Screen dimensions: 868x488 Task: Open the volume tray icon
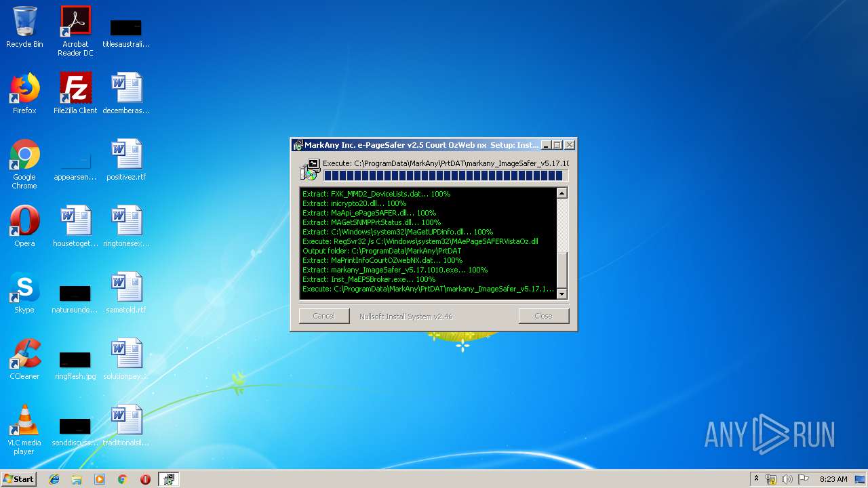pyautogui.click(x=787, y=479)
